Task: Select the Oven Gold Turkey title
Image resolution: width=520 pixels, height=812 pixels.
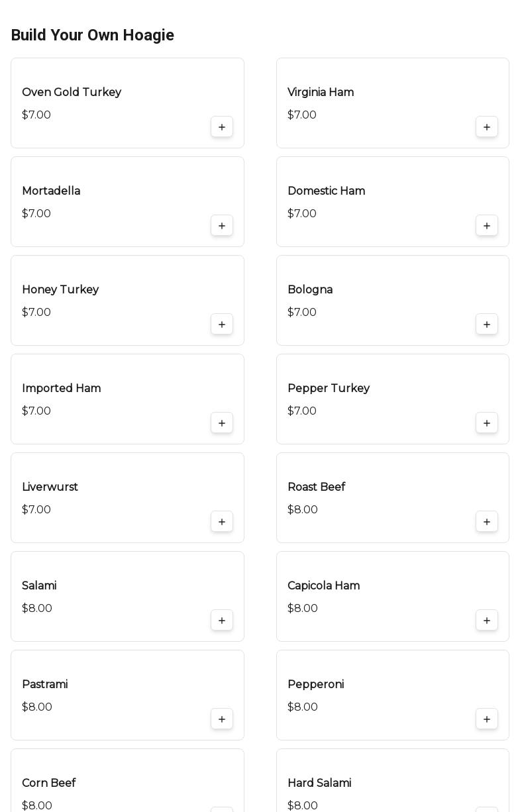Action: tap(72, 92)
